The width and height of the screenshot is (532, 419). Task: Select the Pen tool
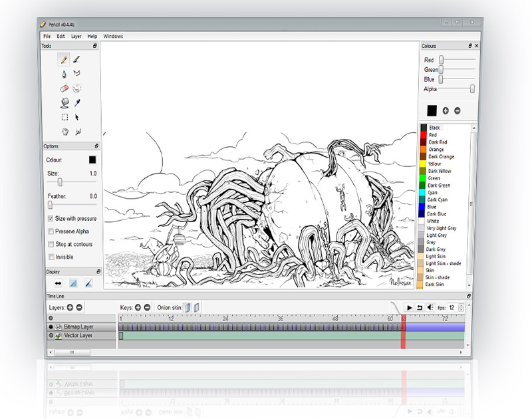tap(64, 74)
